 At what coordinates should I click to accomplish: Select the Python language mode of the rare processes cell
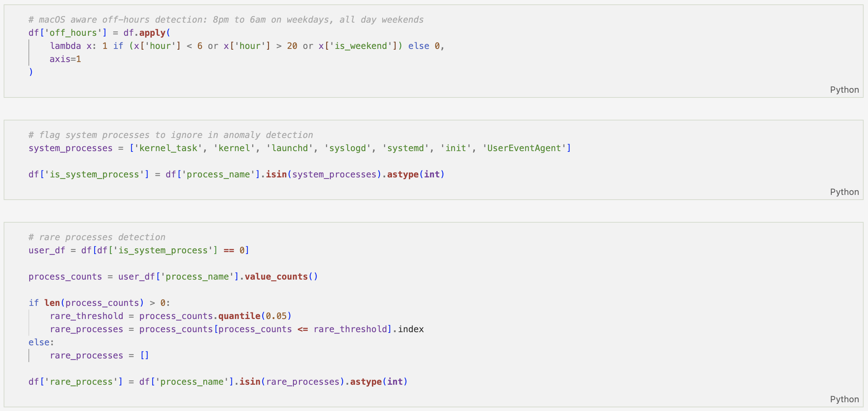(844, 399)
